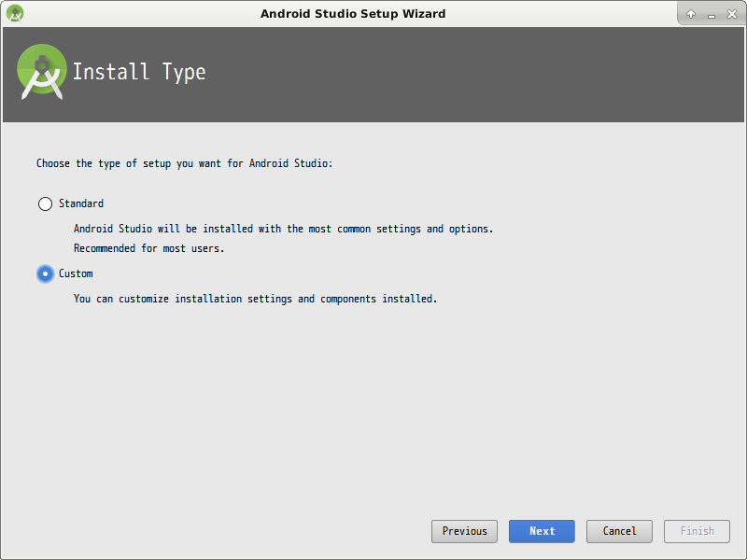Select the Custom install type radio button
747x560 pixels.
(45, 273)
